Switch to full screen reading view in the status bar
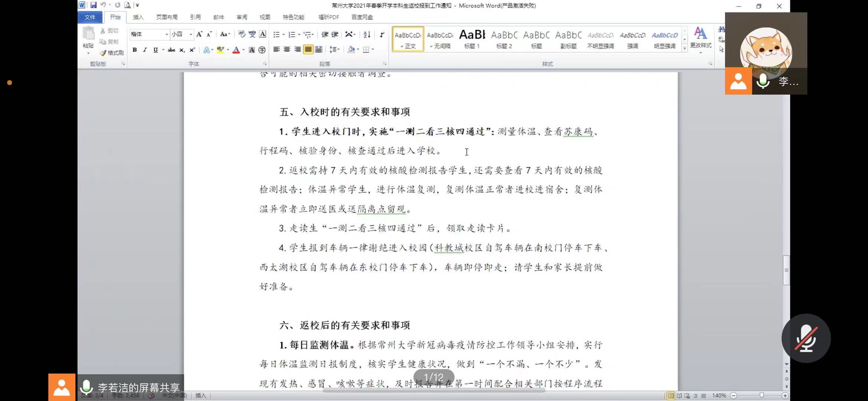 [679, 395]
